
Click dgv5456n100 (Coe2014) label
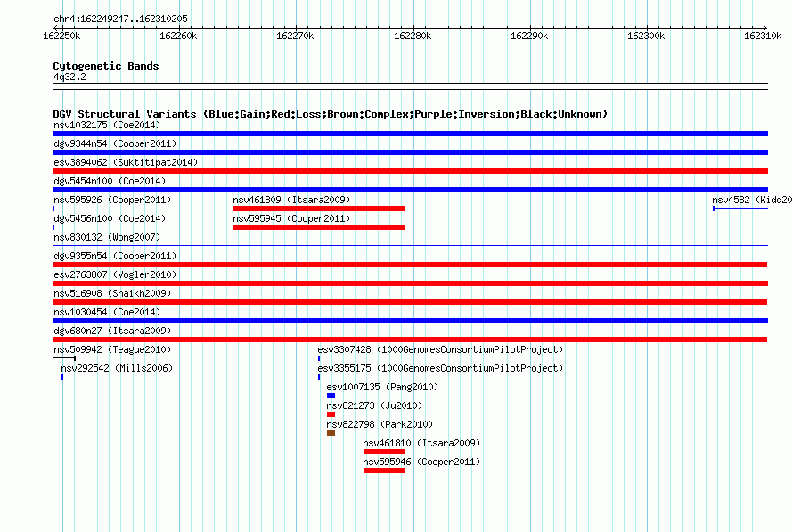pyautogui.click(x=110, y=218)
